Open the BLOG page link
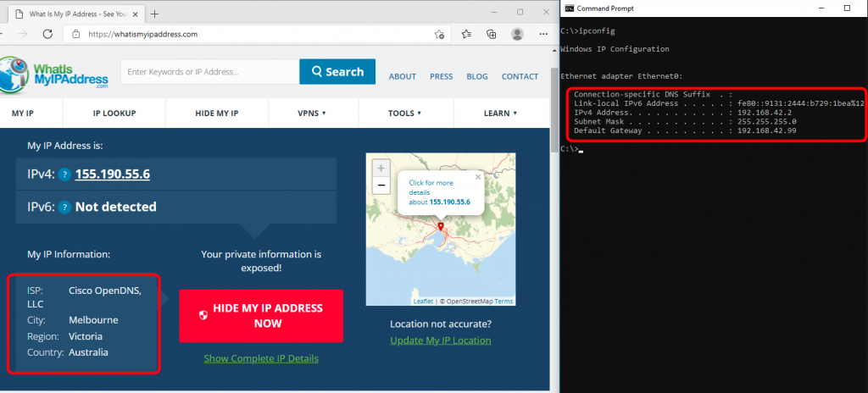 pyautogui.click(x=477, y=76)
